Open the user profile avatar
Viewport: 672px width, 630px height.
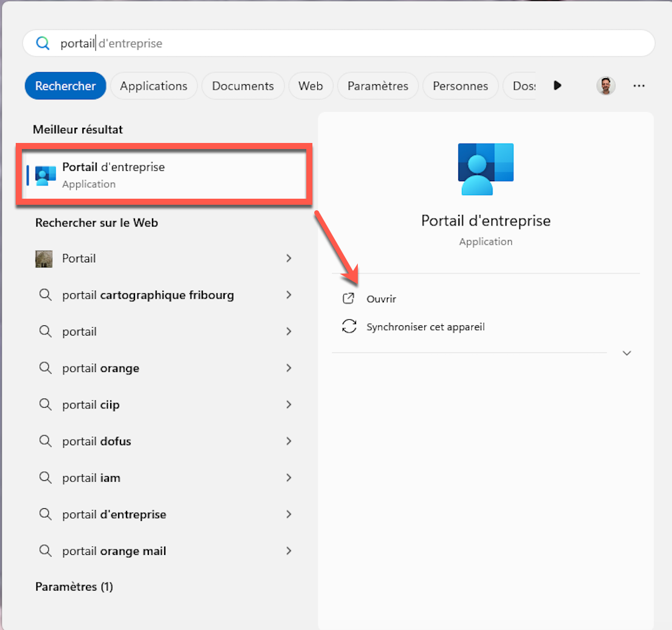tap(605, 86)
